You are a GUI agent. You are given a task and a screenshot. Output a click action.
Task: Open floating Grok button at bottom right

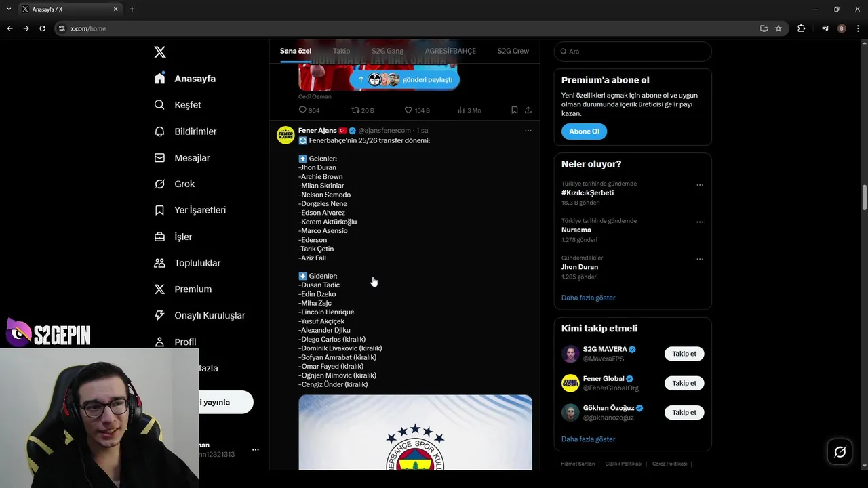(x=840, y=452)
